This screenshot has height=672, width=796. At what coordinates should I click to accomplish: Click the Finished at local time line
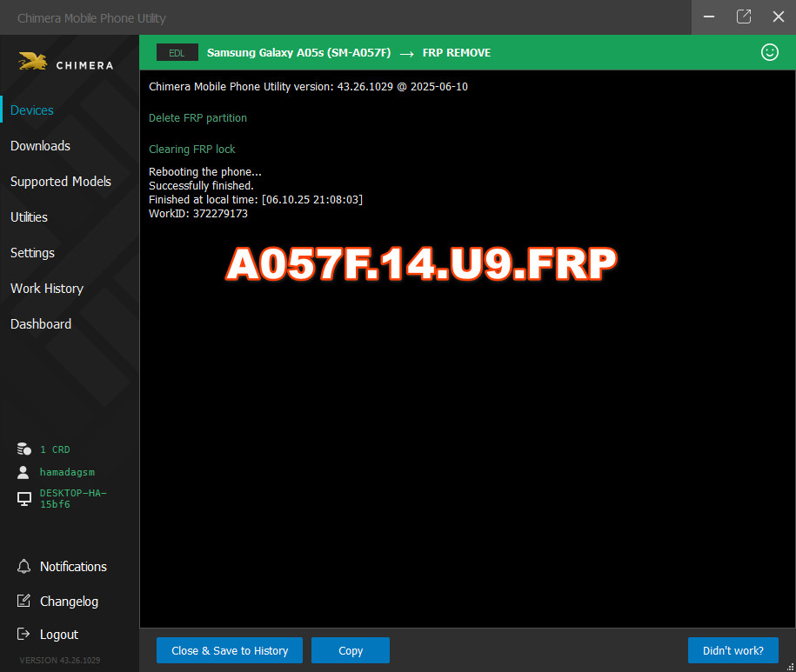click(256, 199)
